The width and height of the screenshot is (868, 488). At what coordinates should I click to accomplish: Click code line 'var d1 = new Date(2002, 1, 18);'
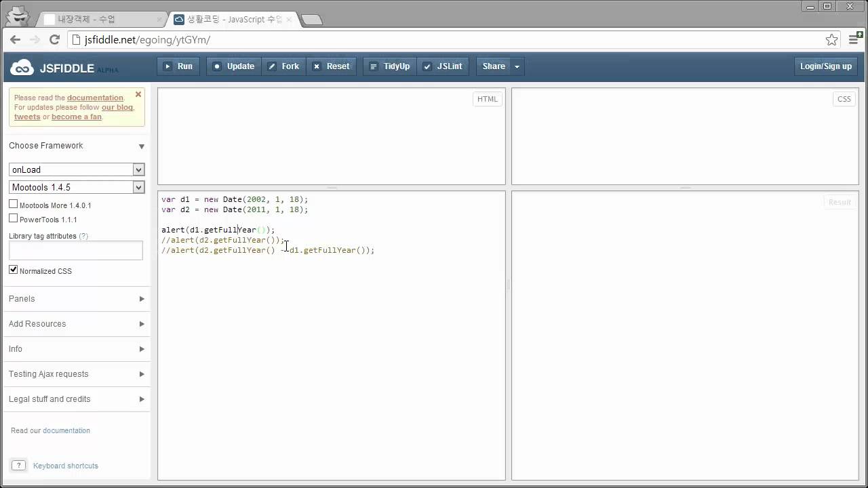[x=235, y=199]
